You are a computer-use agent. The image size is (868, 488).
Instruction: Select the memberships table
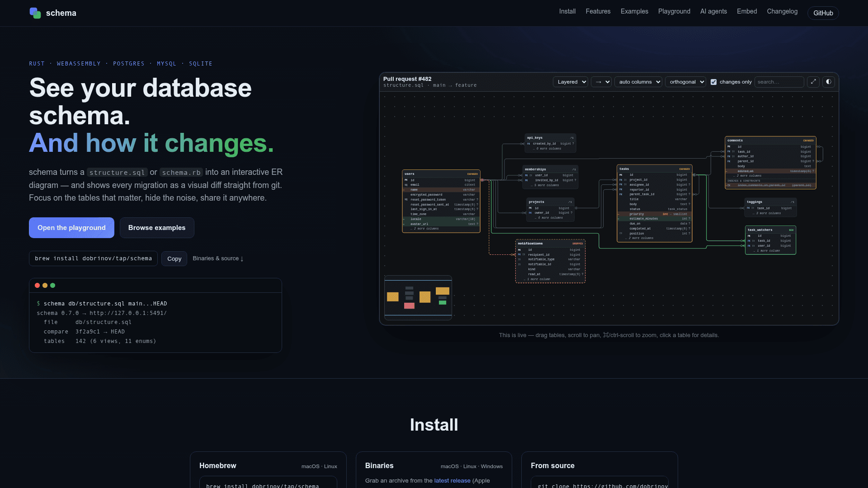[x=550, y=177]
